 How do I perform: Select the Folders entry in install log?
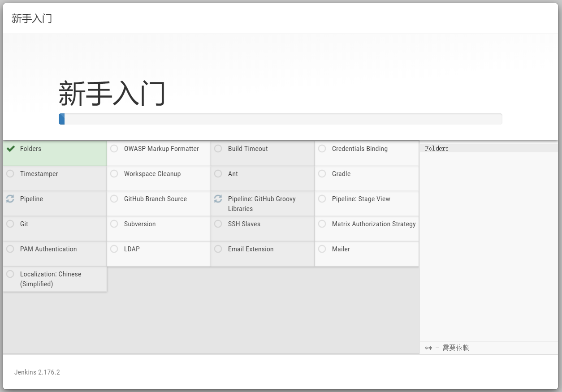(437, 148)
